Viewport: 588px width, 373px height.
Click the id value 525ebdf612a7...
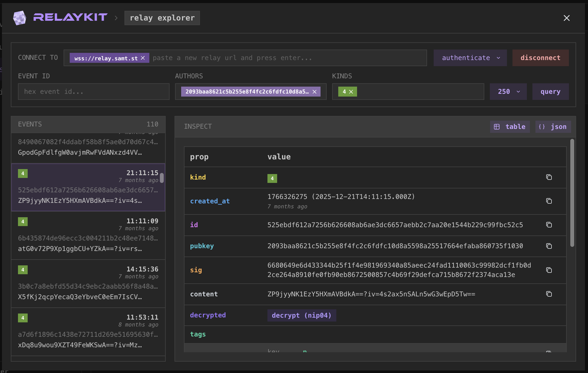(x=395, y=225)
